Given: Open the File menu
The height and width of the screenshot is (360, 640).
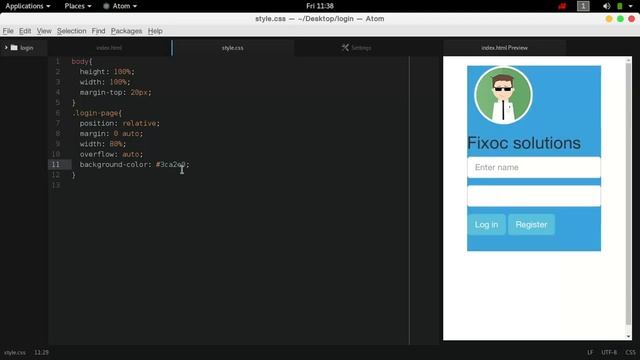Looking at the screenshot, I should 8,31.
